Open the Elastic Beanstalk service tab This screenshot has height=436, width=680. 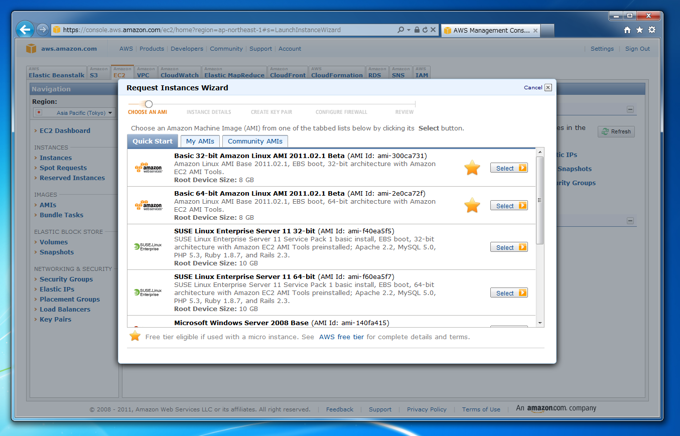[x=56, y=72]
